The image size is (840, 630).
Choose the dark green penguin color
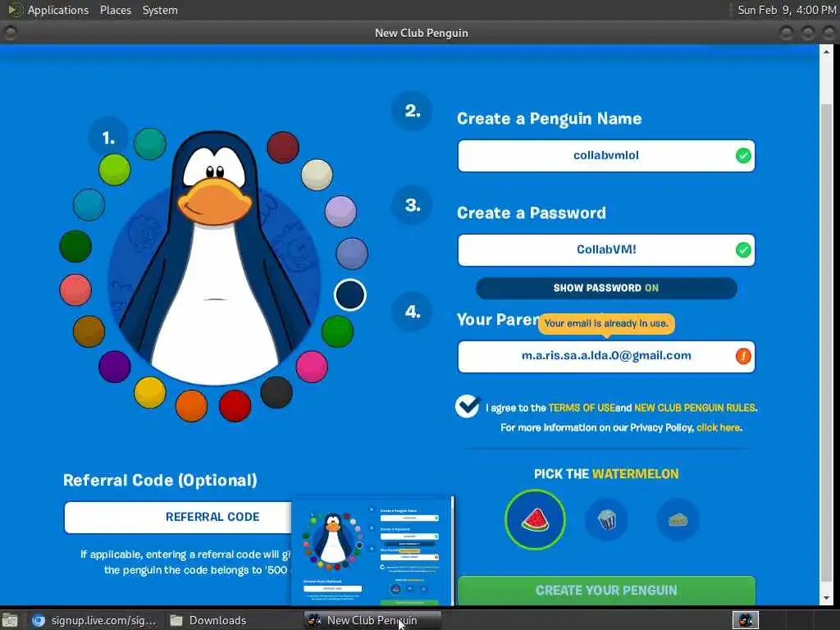pos(75,246)
